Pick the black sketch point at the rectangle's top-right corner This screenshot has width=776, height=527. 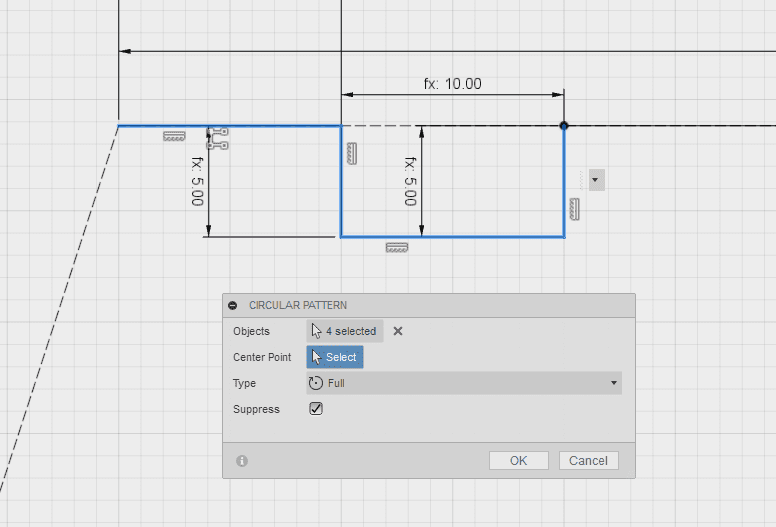pyautogui.click(x=564, y=126)
